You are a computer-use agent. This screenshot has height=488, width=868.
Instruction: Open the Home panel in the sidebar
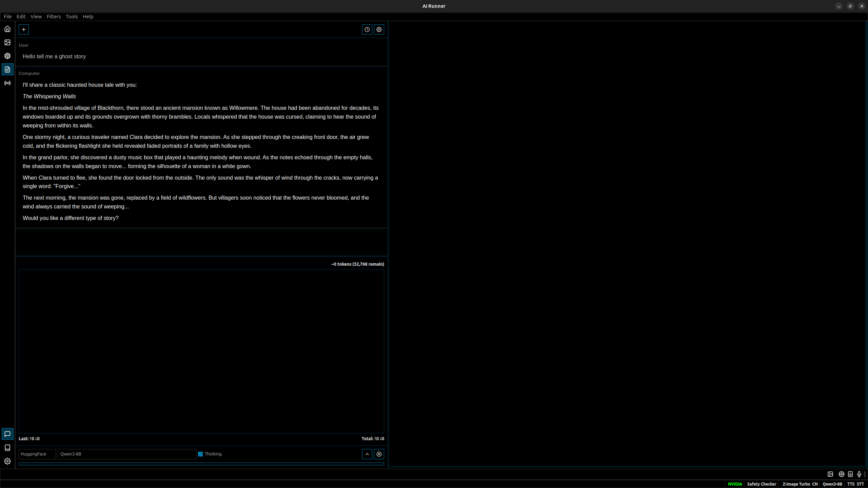tap(7, 29)
